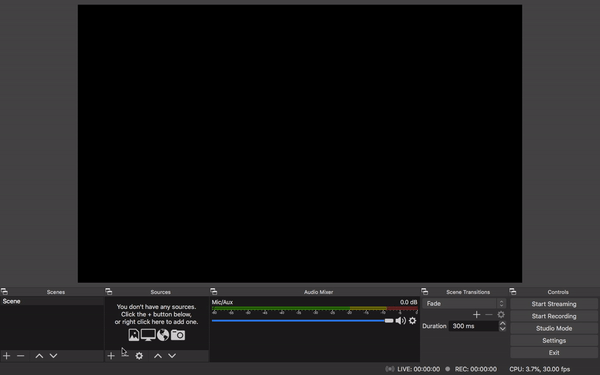Open the Fade transition dropdown
Image resolution: width=600 pixels, height=375 pixels.
(464, 303)
